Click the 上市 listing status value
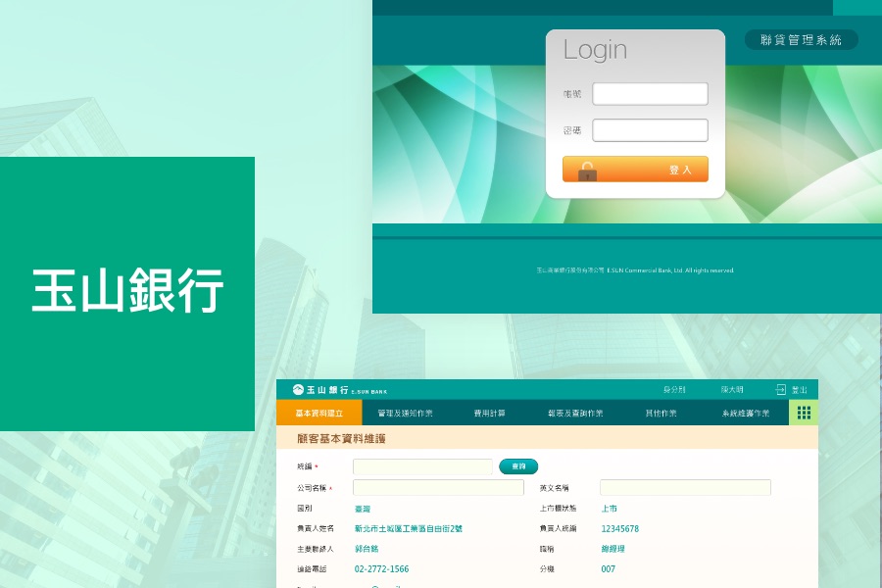The image size is (882, 588). tap(610, 509)
